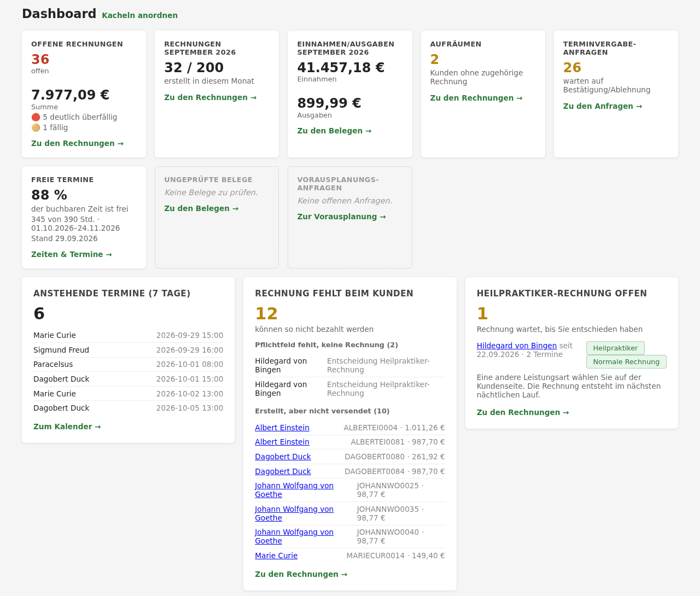Open 'Zum Kalender' link
This screenshot has height=596, width=700.
coord(67,426)
